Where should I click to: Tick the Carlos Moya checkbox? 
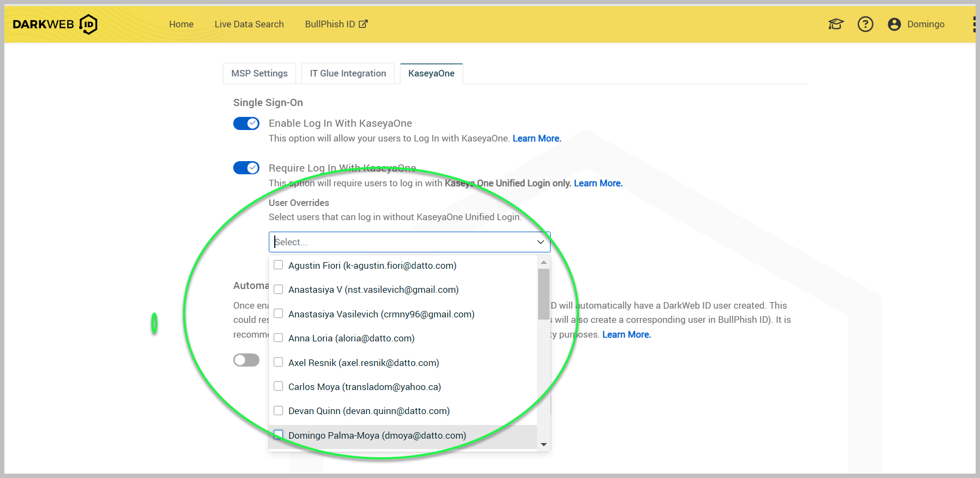pyautogui.click(x=279, y=386)
